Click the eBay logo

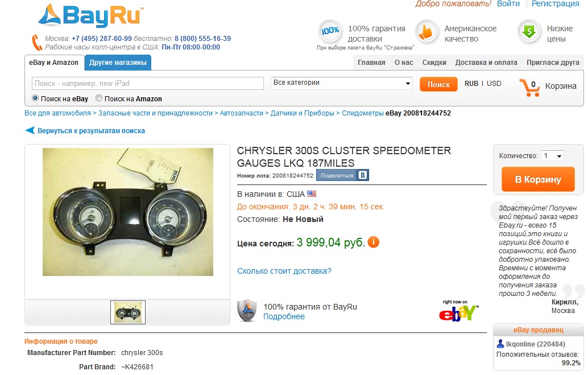(458, 311)
